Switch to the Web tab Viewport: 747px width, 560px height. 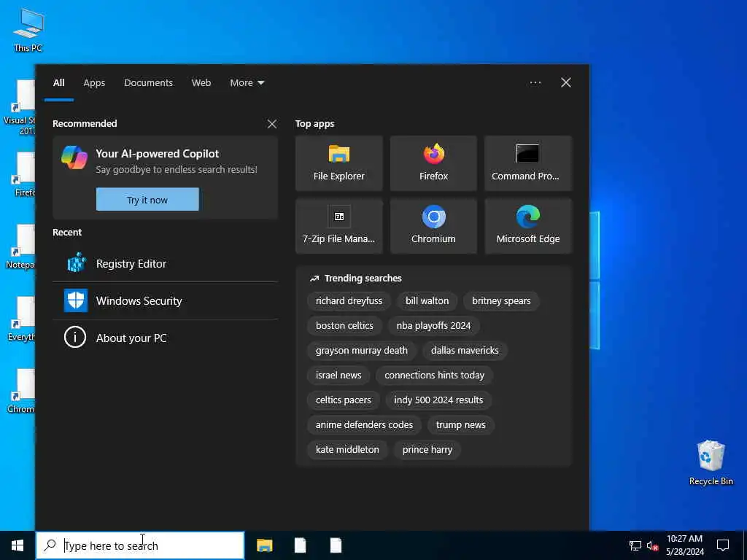pyautogui.click(x=201, y=83)
